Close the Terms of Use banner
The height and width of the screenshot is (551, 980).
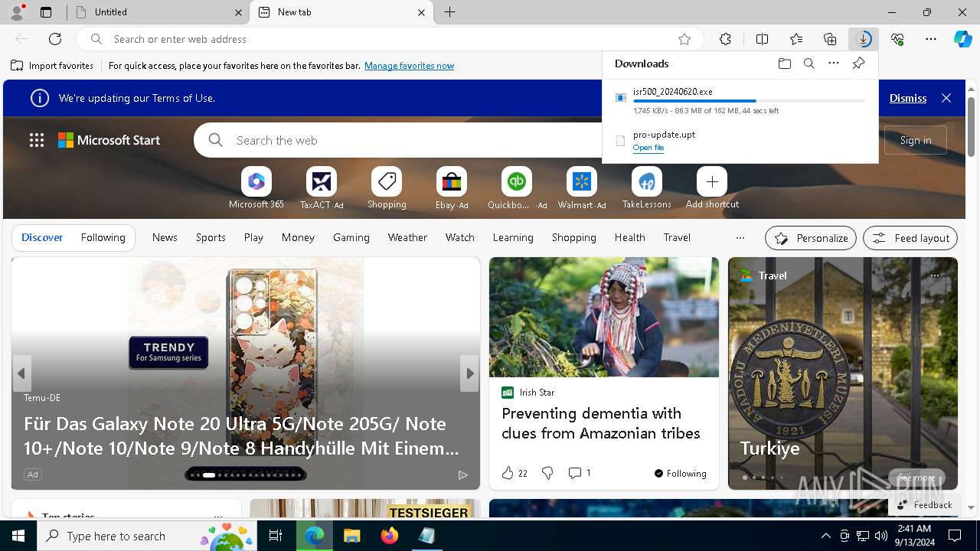tap(946, 98)
